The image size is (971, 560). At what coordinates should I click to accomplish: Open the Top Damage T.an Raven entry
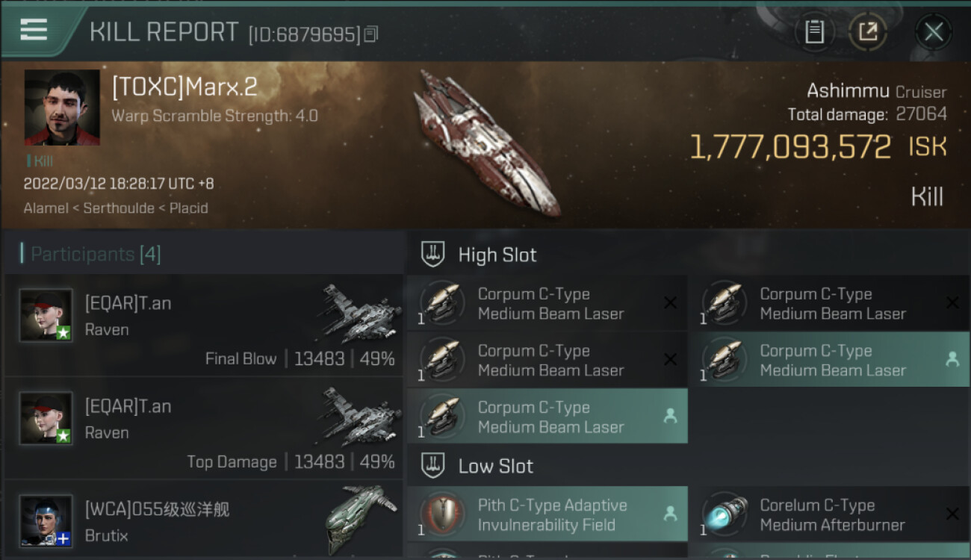coord(203,429)
